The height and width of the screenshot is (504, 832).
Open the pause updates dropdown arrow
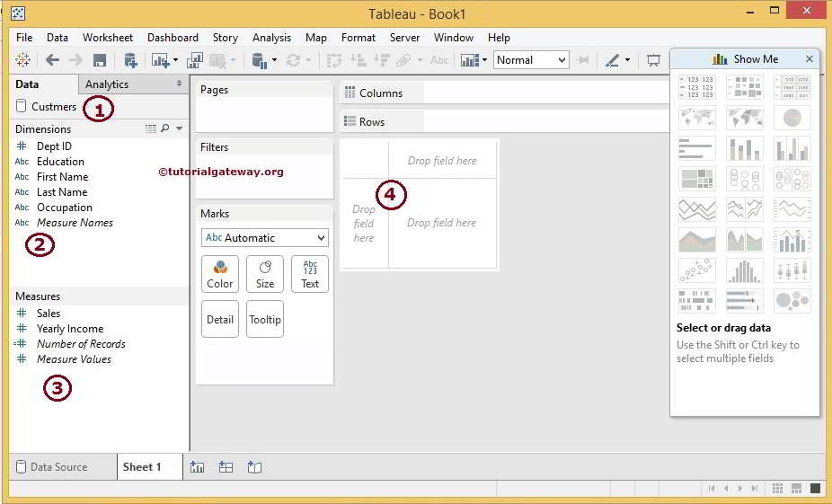(x=274, y=60)
